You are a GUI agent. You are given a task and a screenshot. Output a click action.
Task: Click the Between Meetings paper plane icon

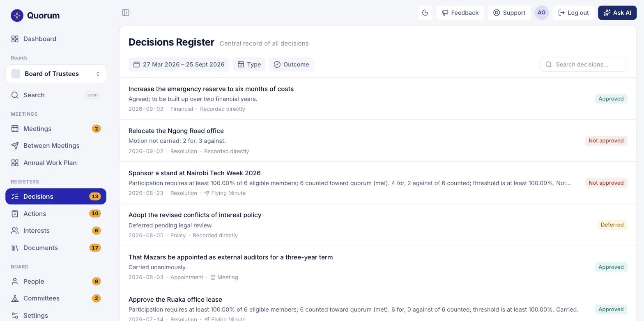15,146
